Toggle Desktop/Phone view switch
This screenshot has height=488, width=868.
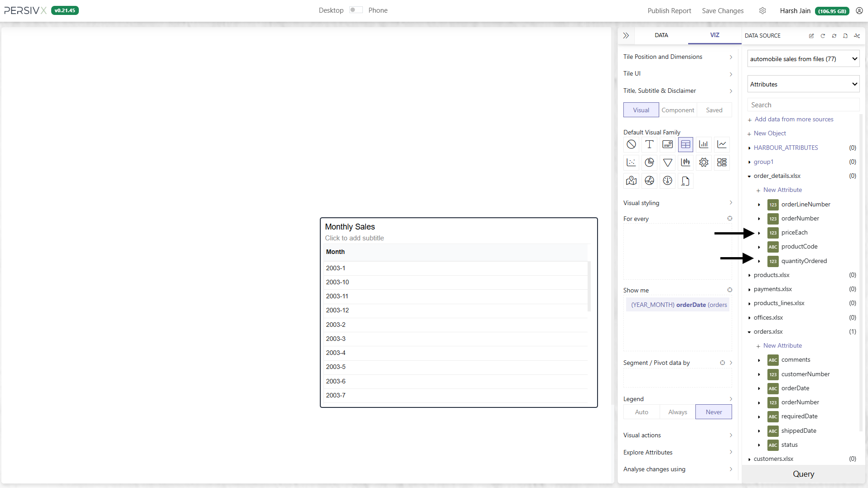pos(356,10)
